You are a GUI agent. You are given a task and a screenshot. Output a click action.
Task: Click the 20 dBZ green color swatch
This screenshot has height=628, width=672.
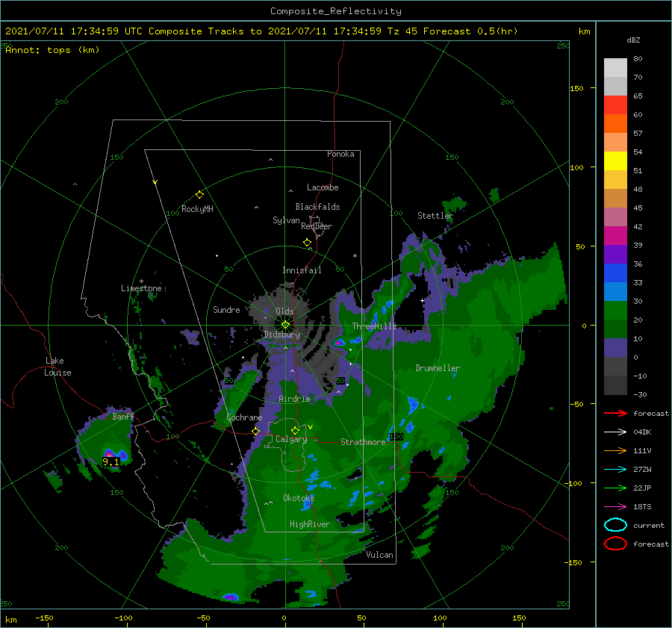(615, 311)
